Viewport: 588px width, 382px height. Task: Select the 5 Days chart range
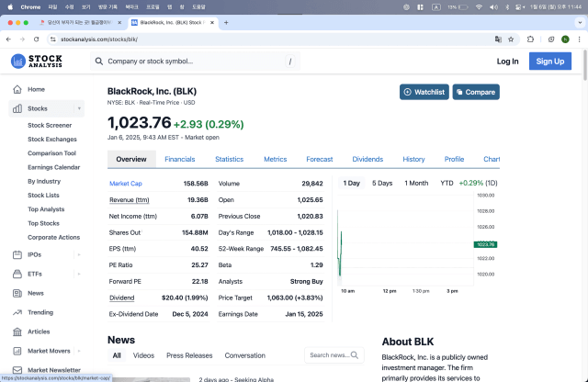coord(382,183)
